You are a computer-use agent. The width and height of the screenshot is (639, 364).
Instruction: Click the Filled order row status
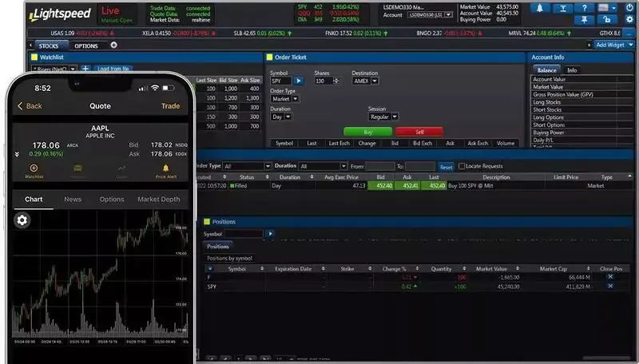[239, 186]
